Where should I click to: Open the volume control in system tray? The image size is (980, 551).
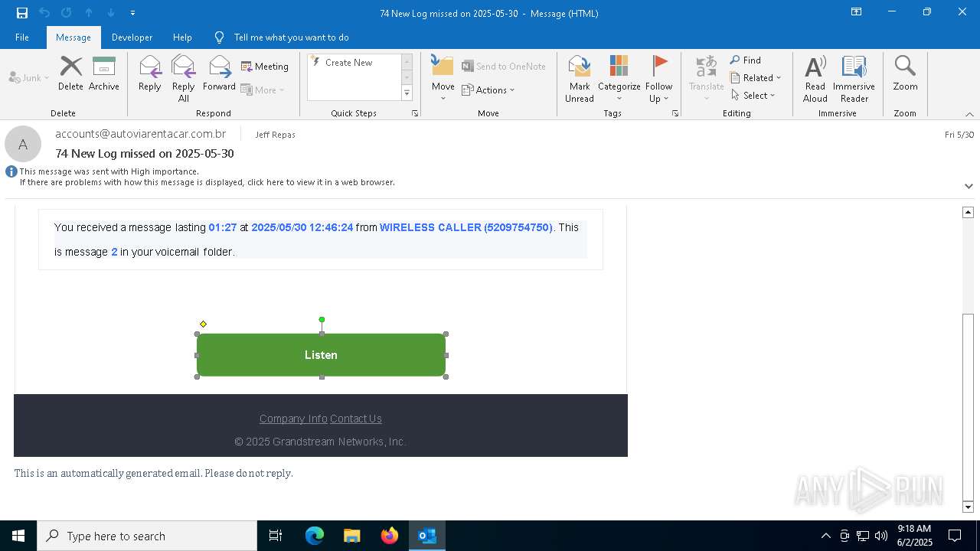point(881,536)
